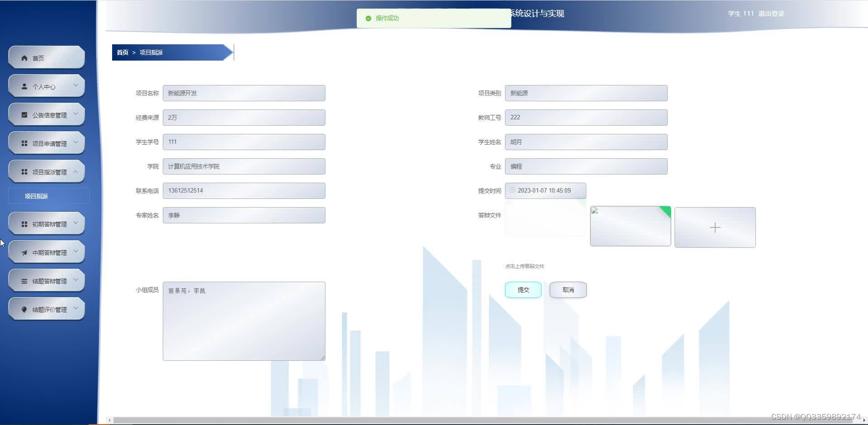Click the 提交 button

click(x=523, y=290)
